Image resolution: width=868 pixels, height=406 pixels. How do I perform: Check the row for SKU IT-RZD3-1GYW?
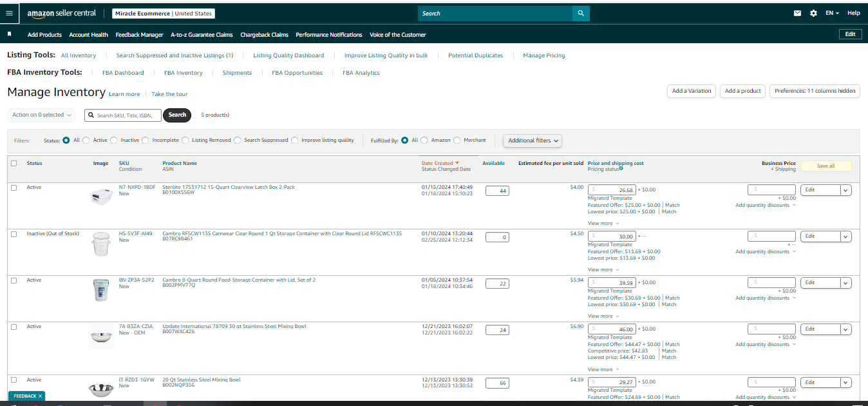[14, 380]
